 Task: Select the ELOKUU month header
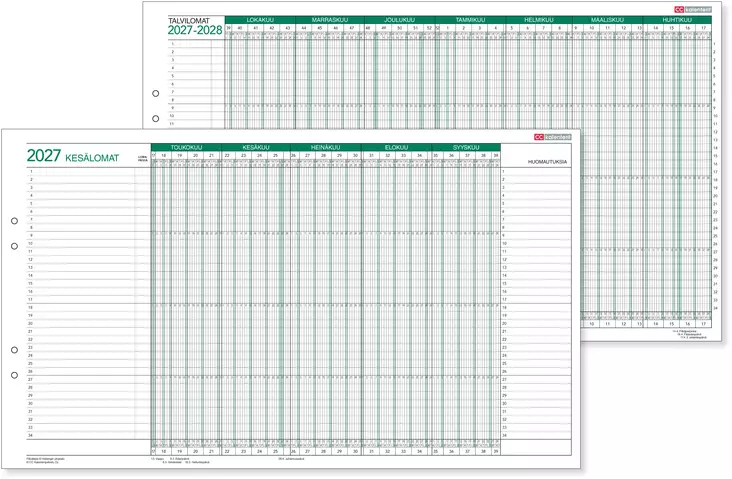[396, 147]
